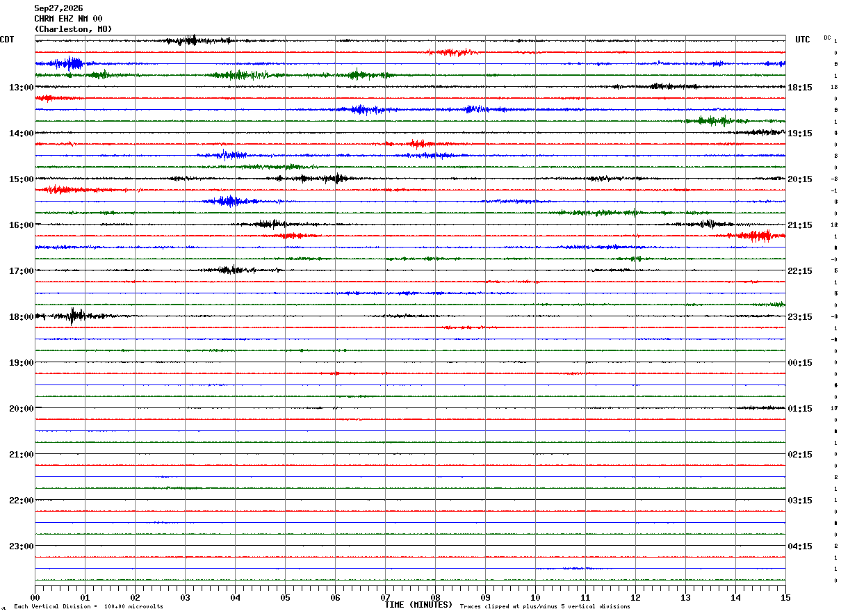This screenshot has width=841, height=616.
Task: Click the large black seismic burst at 18:00
Action: [x=75, y=316]
